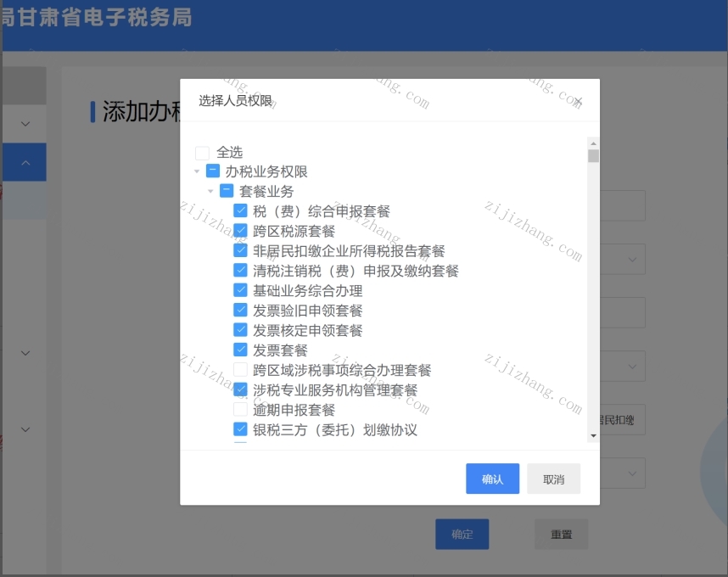This screenshot has height=577, width=728.
Task: Uncheck 非居民扣缴企业所得税报告套餐
Action: [x=240, y=250]
